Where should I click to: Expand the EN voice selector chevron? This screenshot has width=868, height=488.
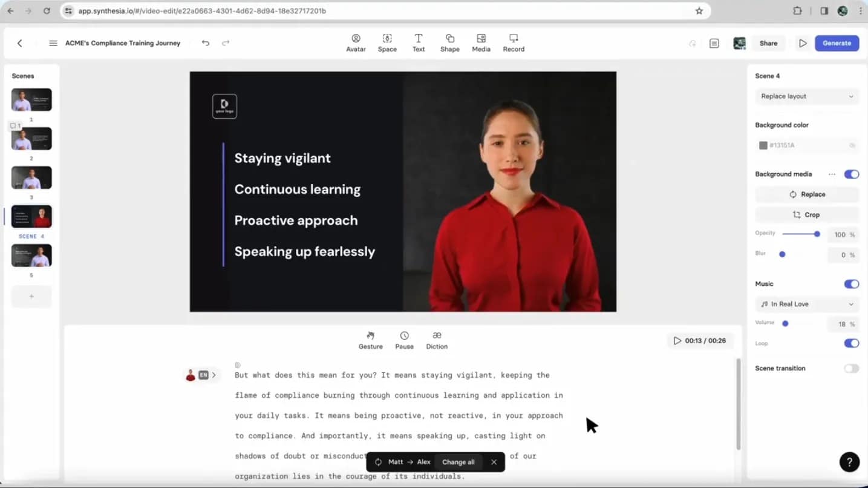[x=214, y=375]
